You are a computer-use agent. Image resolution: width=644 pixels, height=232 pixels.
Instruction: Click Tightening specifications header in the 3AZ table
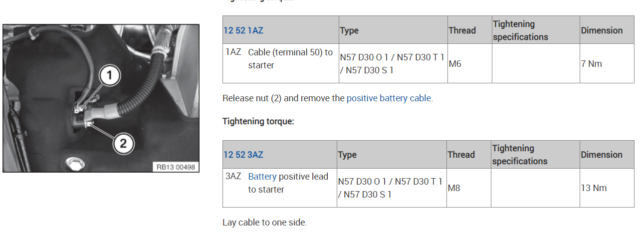(x=520, y=155)
